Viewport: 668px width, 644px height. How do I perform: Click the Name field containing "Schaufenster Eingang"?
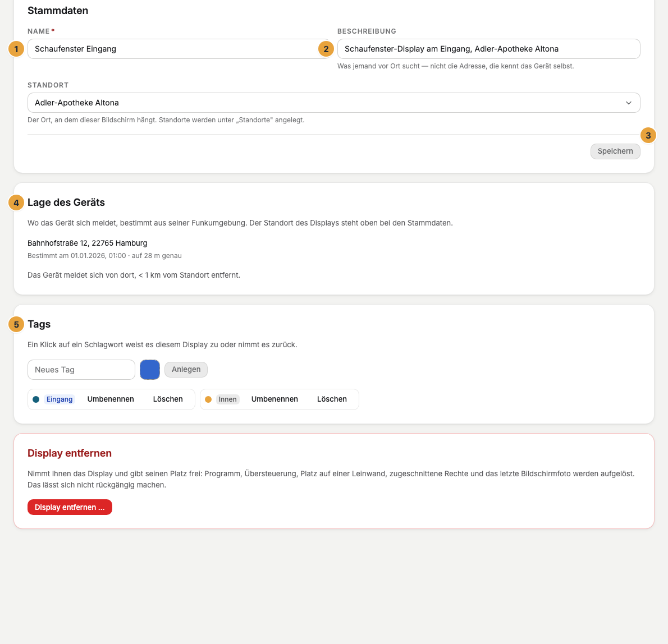[x=179, y=49]
